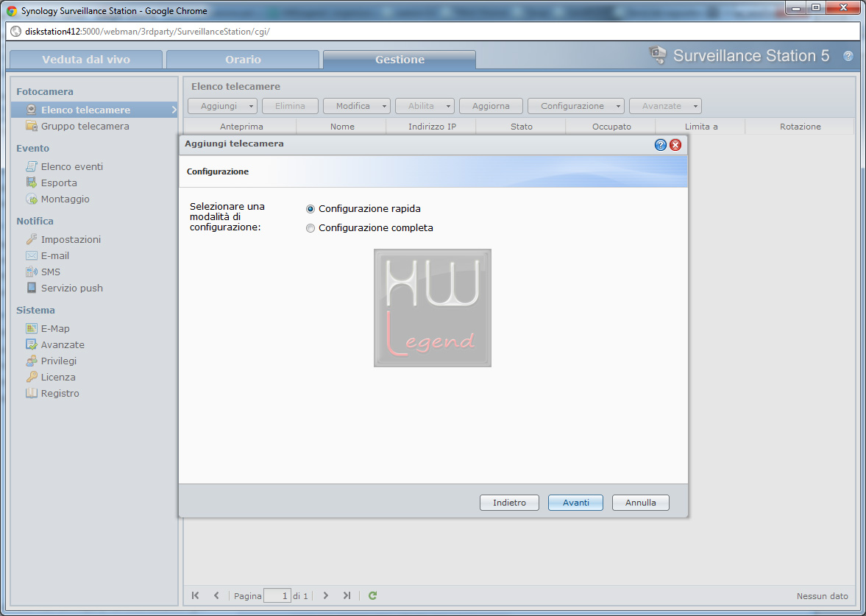Open the Configurazione dropdown in toolbar
Screen dimensions: 866x616
pyautogui.click(x=576, y=106)
